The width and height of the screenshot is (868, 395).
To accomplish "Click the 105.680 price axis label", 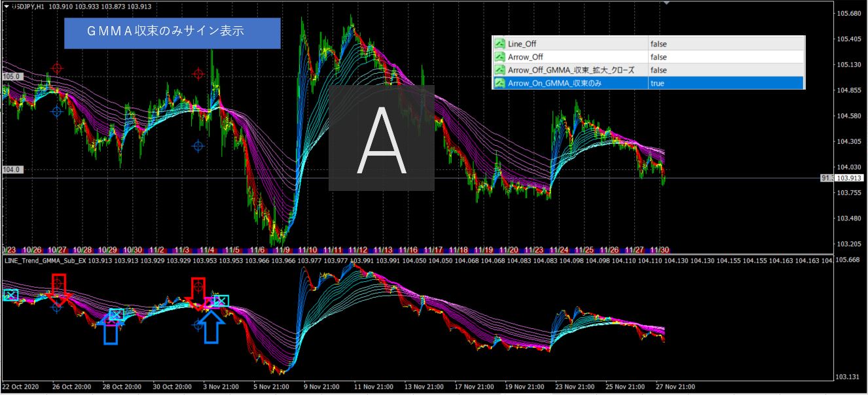I will click(850, 14).
